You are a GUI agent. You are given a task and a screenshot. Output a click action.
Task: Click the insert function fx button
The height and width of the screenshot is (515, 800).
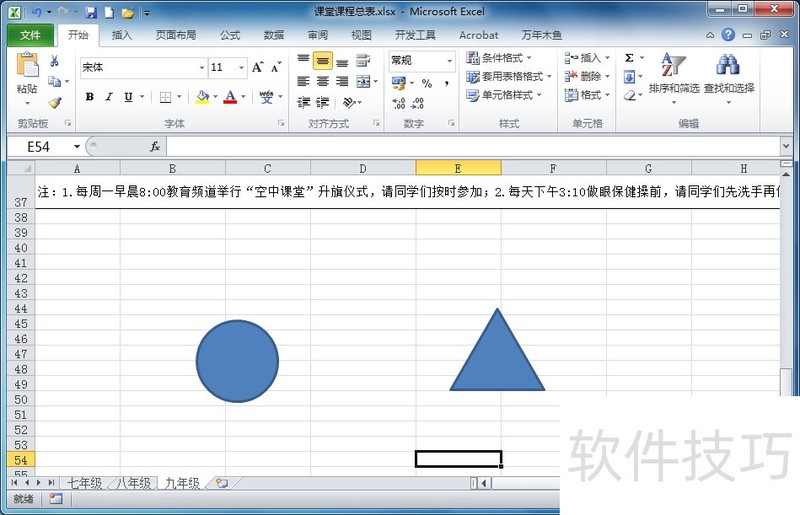[155, 147]
